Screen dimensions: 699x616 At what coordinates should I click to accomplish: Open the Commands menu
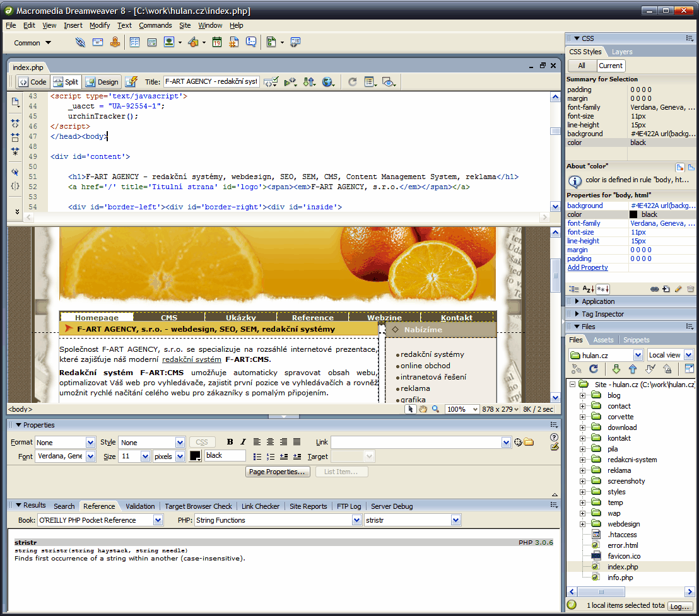(x=155, y=25)
